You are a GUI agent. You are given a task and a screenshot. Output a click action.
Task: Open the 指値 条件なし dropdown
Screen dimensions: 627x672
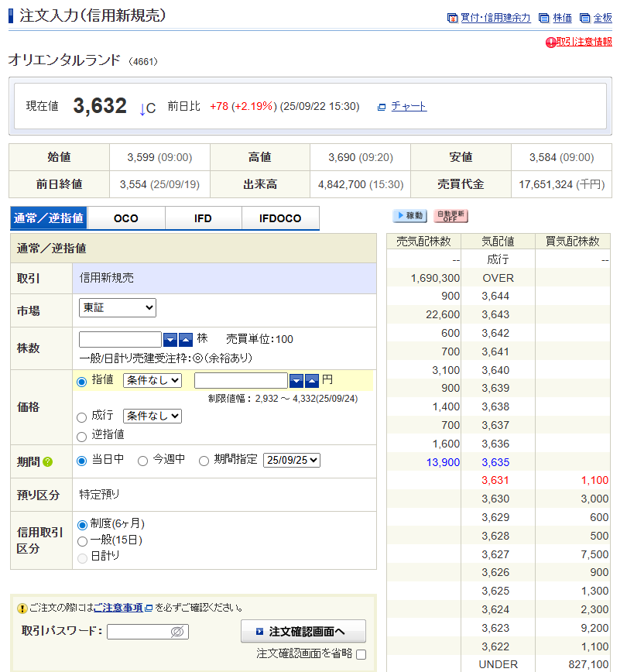click(x=152, y=380)
